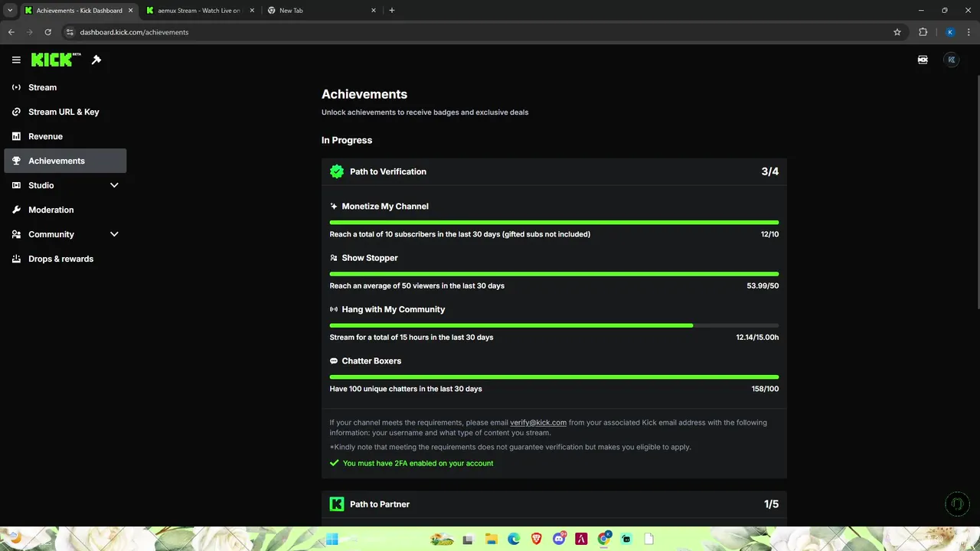Launch Brave browser from taskbar
This screenshot has width=980, height=551.
coord(537,539)
